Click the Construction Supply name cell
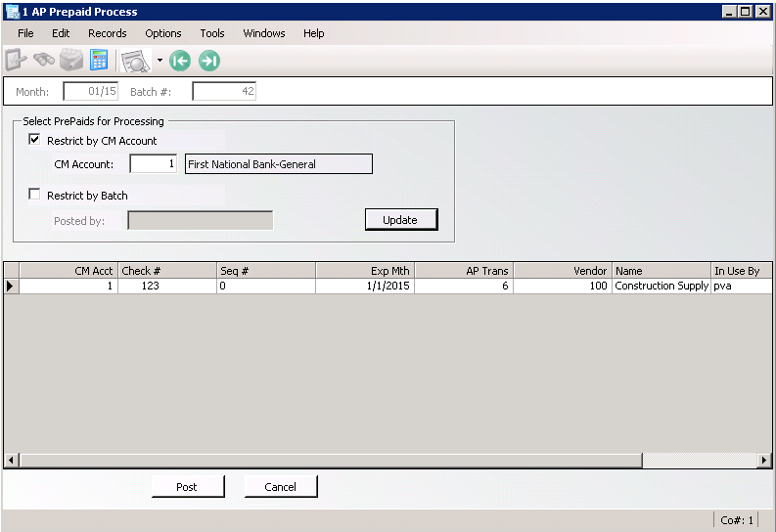 [x=662, y=286]
